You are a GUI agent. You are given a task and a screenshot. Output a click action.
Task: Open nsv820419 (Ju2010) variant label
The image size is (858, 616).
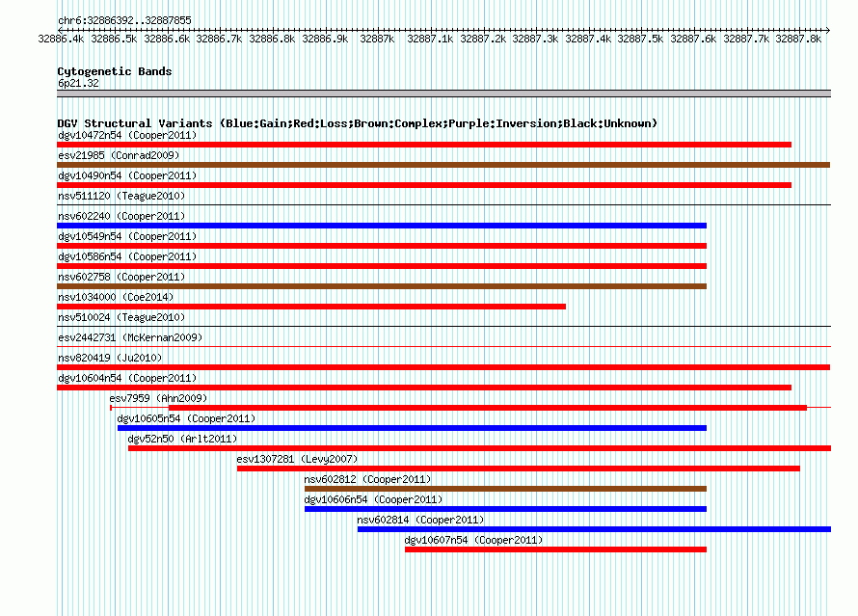coord(110,358)
